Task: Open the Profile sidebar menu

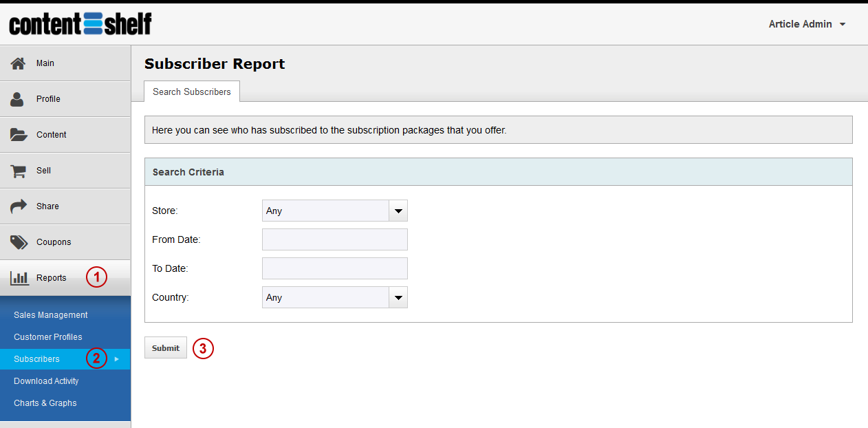Action: [x=65, y=99]
